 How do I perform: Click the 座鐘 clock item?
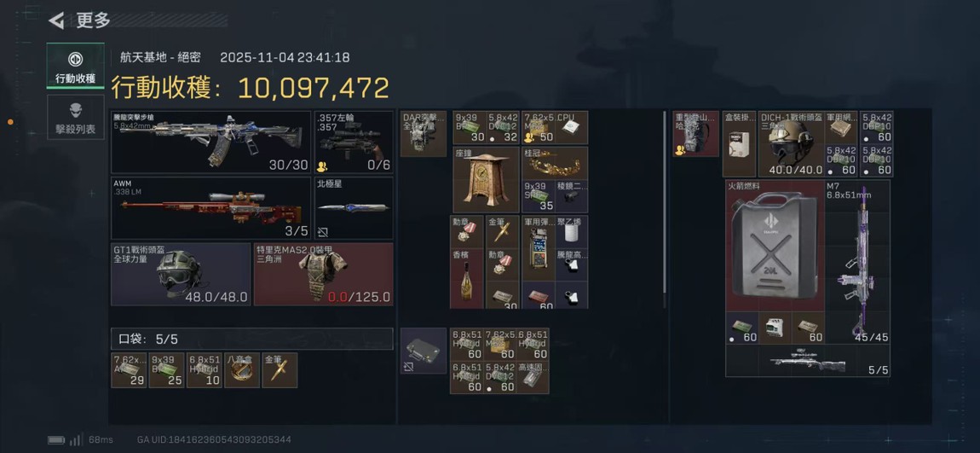point(486,179)
